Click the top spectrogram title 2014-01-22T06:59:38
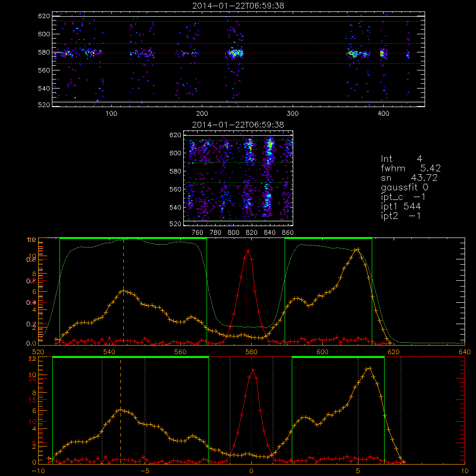Screen dimensions: 476x476 tap(238, 6)
